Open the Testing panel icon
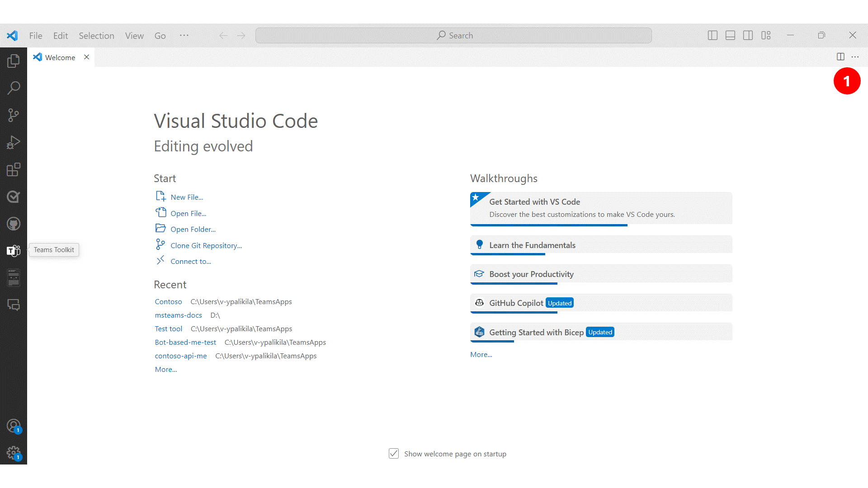Screen dimensions: 868x488 click(13, 197)
